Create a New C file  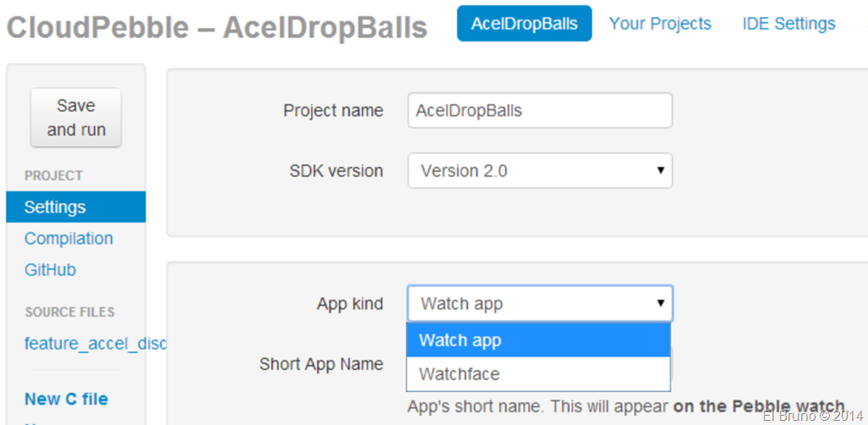point(66,399)
